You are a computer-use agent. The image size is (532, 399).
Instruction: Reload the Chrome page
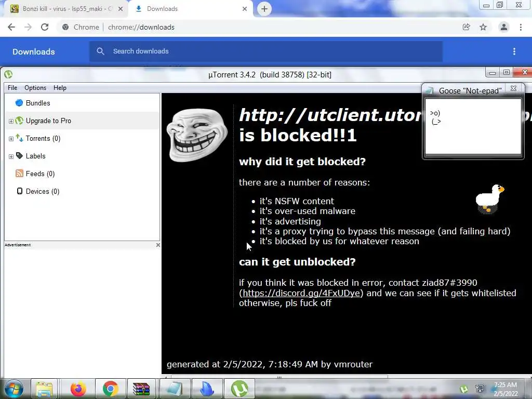[x=45, y=27]
